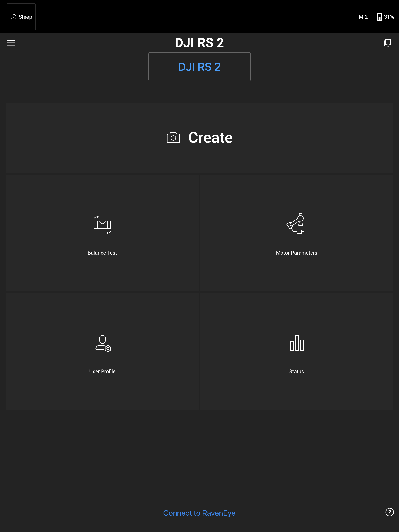Connect to RavenEye
This screenshot has height=532, width=399.
click(x=199, y=513)
